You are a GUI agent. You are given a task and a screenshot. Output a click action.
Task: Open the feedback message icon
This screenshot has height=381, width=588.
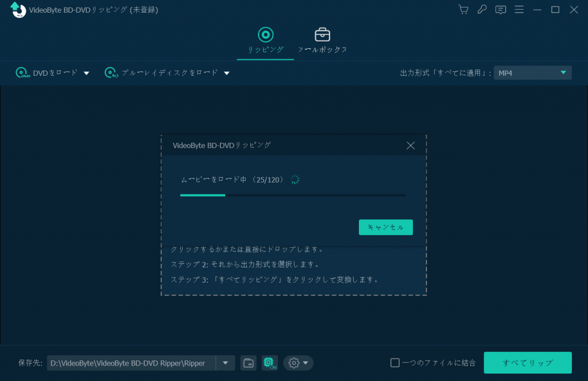(500, 10)
